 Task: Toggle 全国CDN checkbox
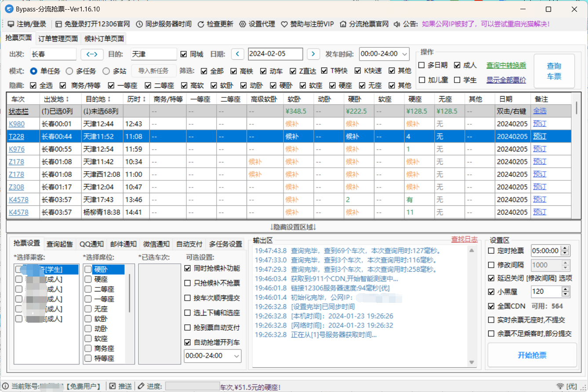coord(491,306)
